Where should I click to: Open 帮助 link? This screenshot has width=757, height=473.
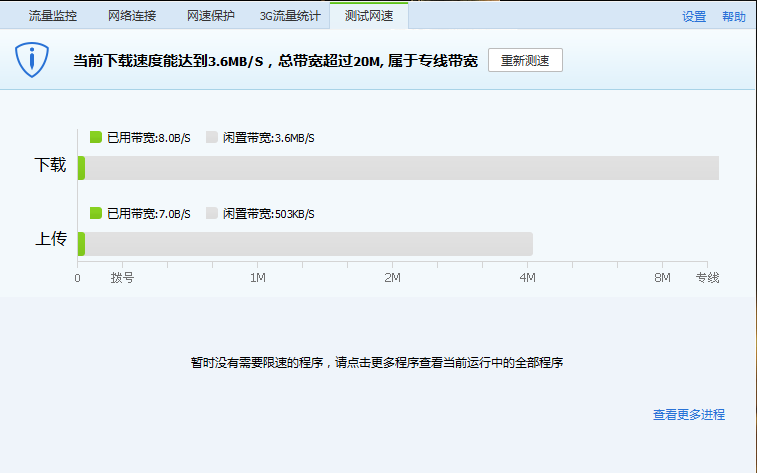tap(734, 16)
